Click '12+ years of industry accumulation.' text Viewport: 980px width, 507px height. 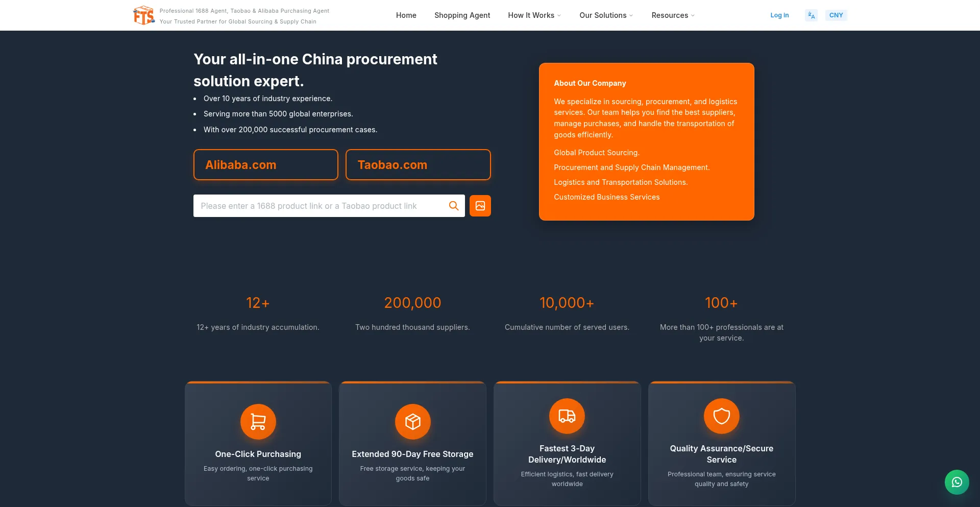(x=258, y=327)
